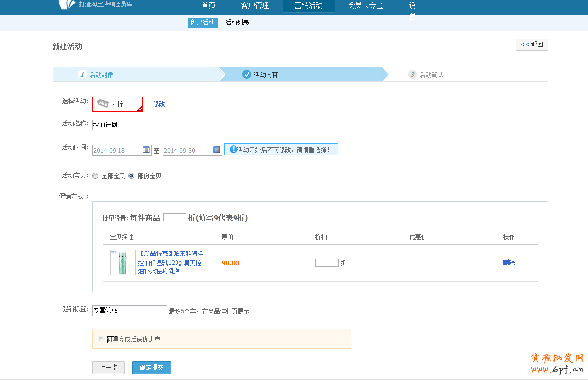
Task: Click 上一步 to go back
Action: [x=109, y=368]
